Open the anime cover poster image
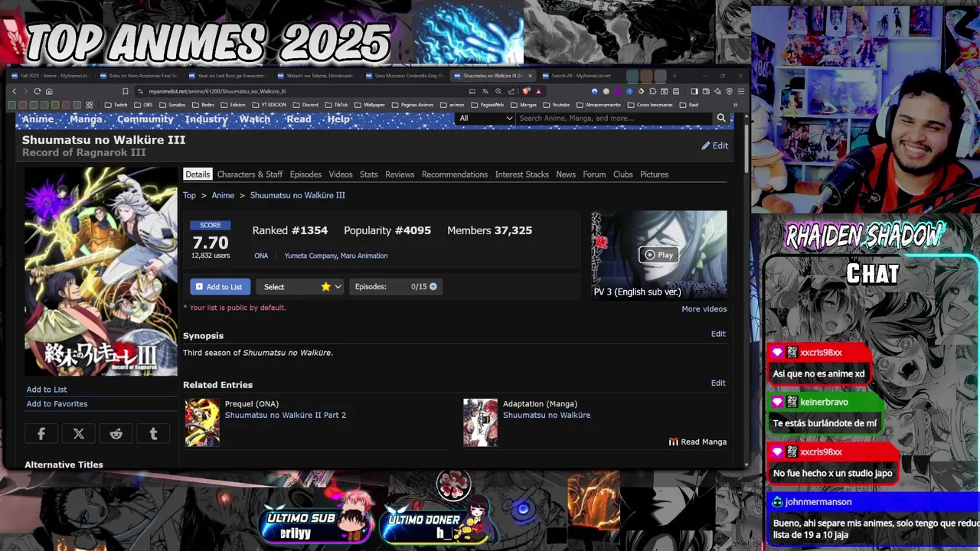This screenshot has width=980, height=551. [x=101, y=272]
